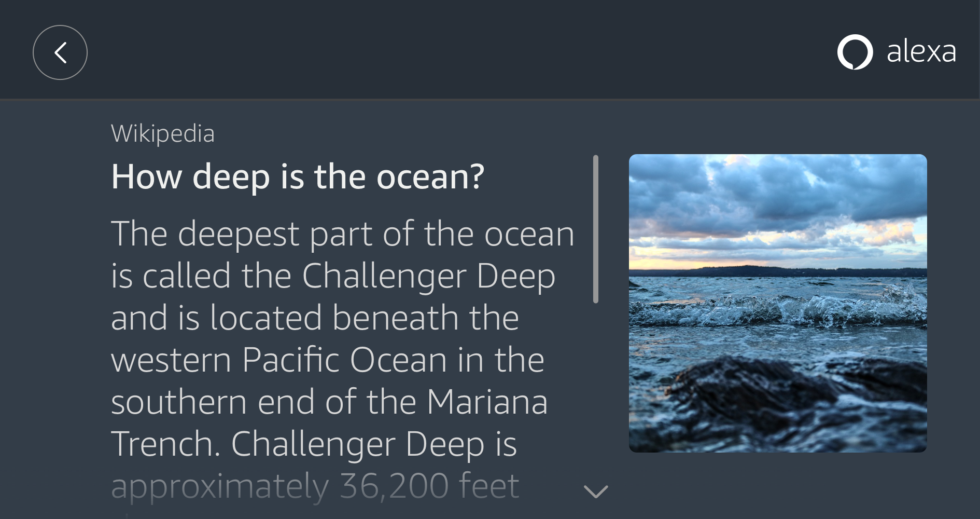This screenshot has width=980, height=519.
Task: Click the alexa wordmark text
Action: click(x=921, y=52)
